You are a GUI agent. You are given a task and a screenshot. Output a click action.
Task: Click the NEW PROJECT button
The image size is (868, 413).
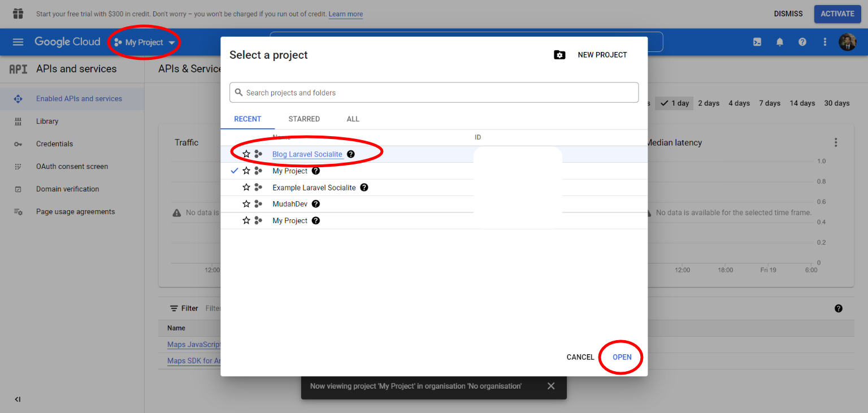591,55
